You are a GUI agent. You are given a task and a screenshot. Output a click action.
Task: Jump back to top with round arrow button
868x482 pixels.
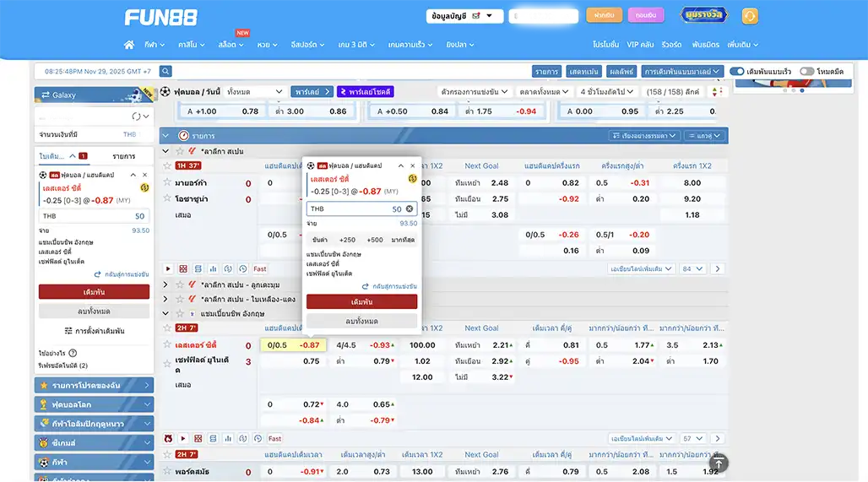coord(719,463)
